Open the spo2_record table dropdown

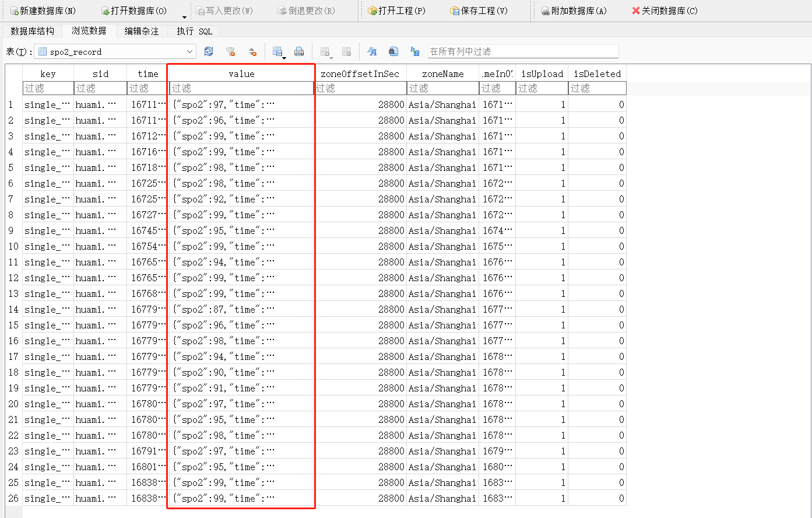[115, 51]
